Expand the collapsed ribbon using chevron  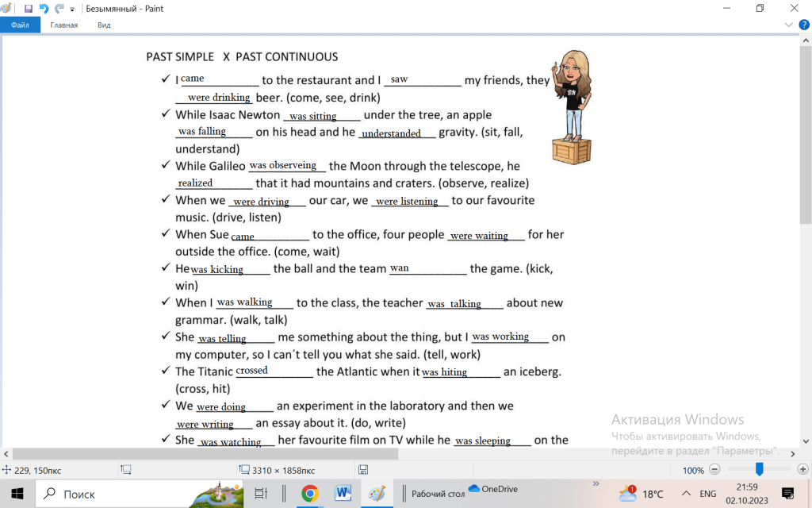pos(789,25)
